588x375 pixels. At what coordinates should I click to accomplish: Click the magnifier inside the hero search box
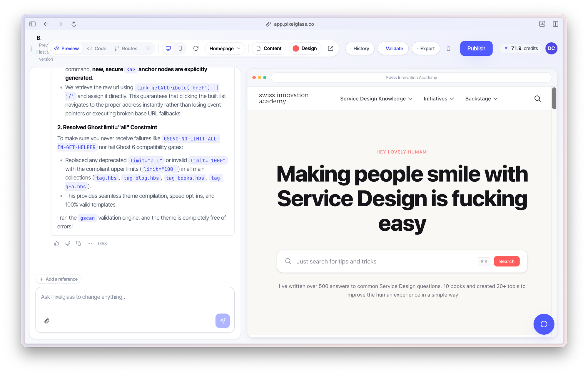[x=288, y=261]
